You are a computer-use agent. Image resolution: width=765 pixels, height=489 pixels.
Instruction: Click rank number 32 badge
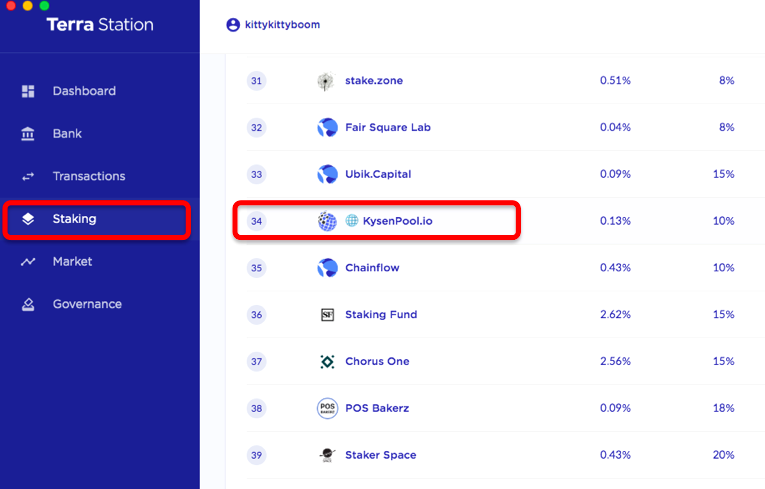(x=257, y=128)
